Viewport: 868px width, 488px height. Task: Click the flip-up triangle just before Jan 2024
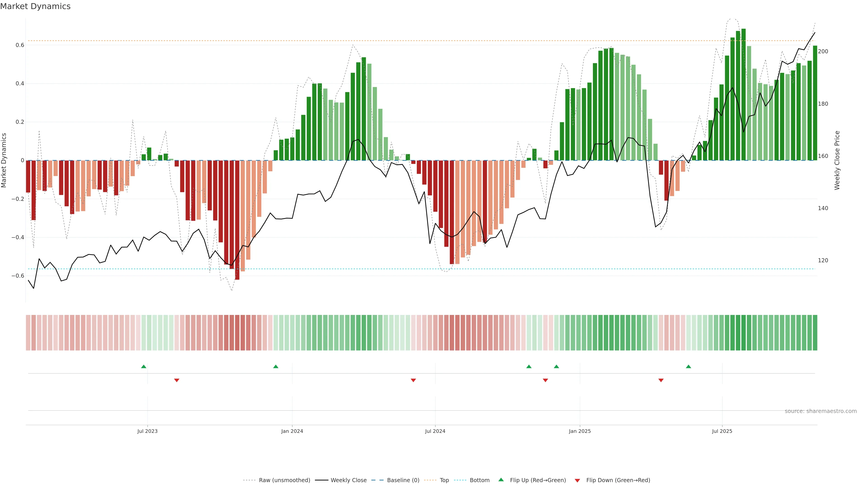[x=276, y=366]
